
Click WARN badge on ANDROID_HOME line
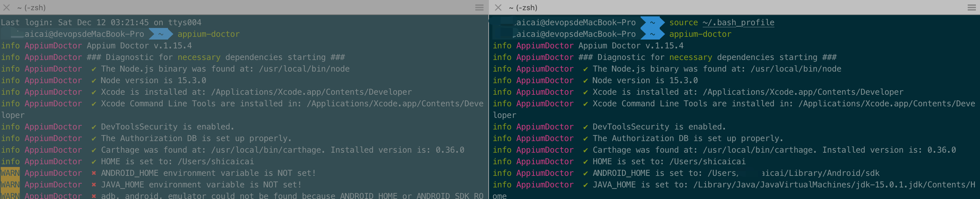coord(10,173)
